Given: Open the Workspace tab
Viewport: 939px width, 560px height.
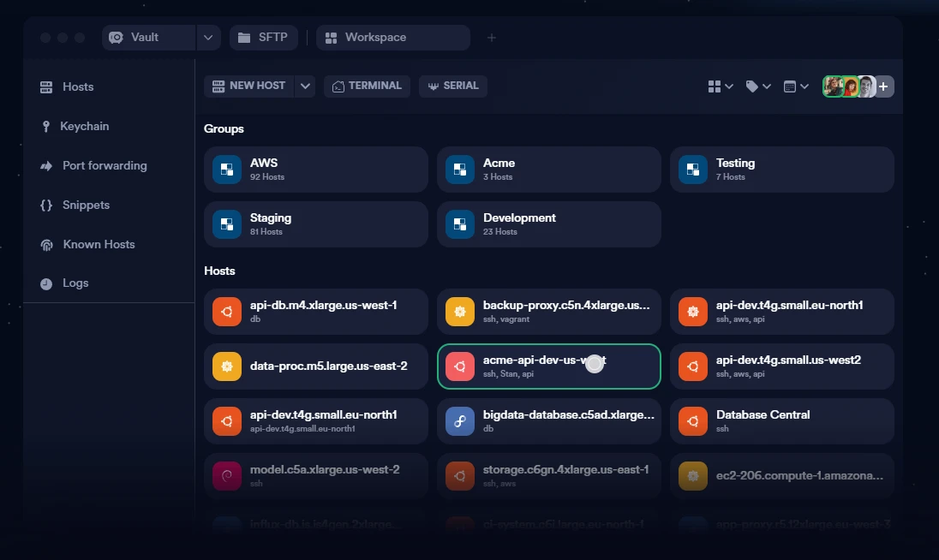Looking at the screenshot, I should pyautogui.click(x=393, y=38).
